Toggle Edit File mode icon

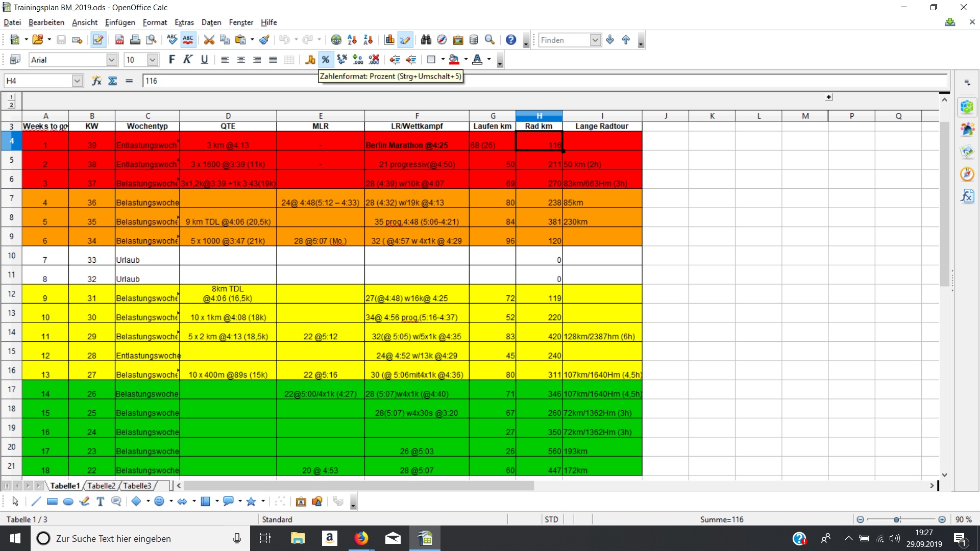(98, 40)
